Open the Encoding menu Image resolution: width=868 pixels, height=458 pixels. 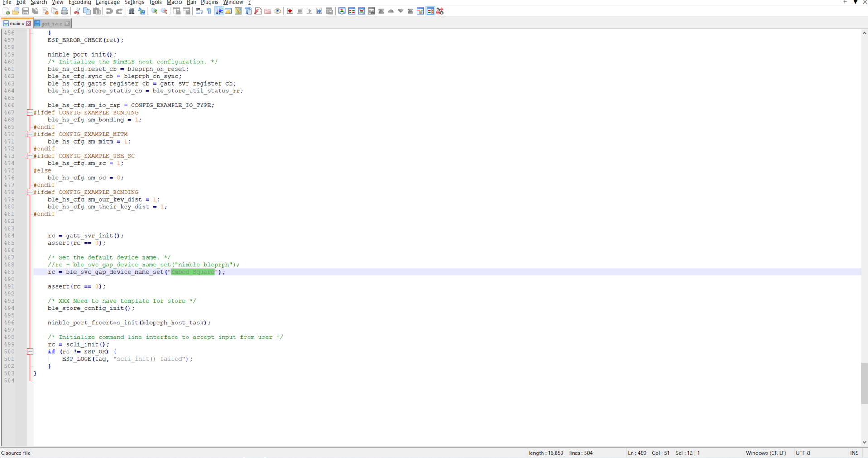click(x=80, y=2)
